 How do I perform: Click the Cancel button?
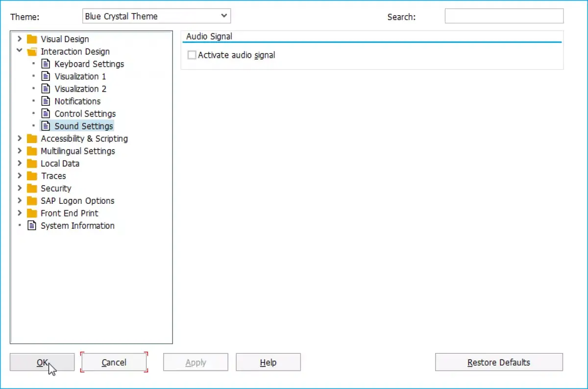tap(114, 363)
